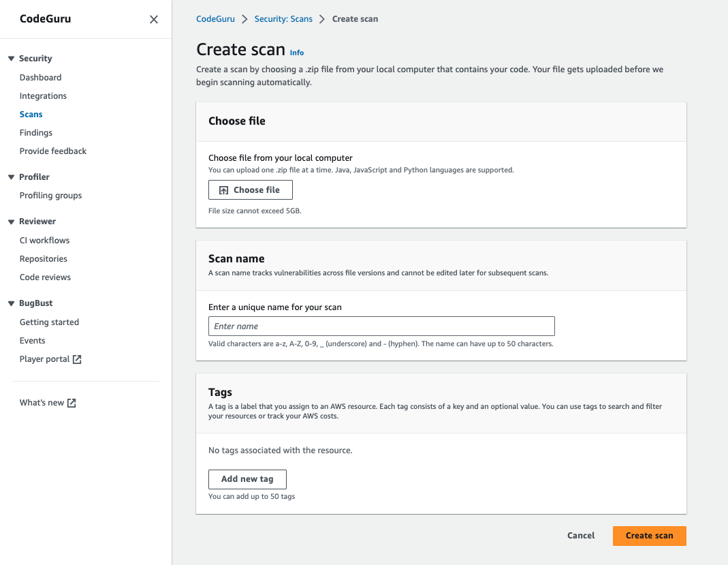Click the first breadcrumb separator chevron

click(244, 19)
